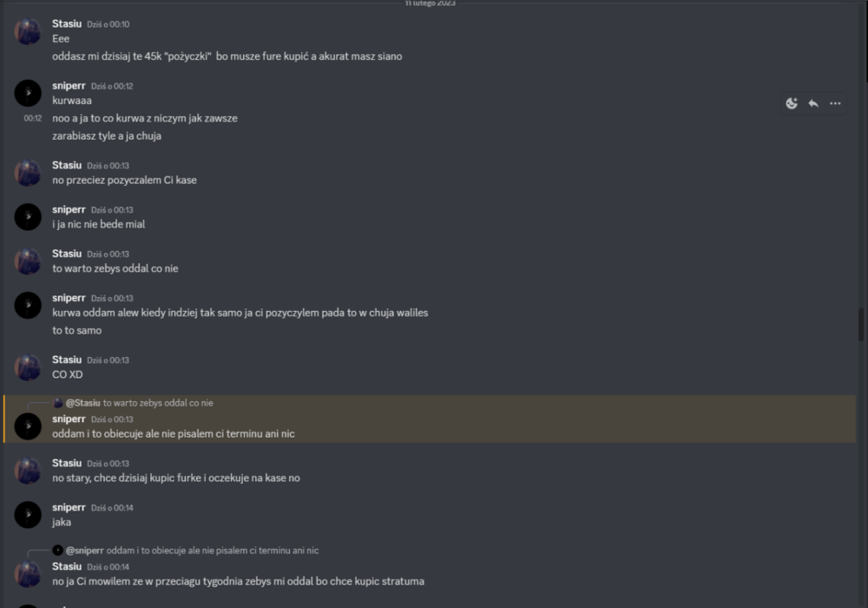Click the @sniperr mention in the reply preview
The height and width of the screenshot is (608, 868).
[x=85, y=551]
